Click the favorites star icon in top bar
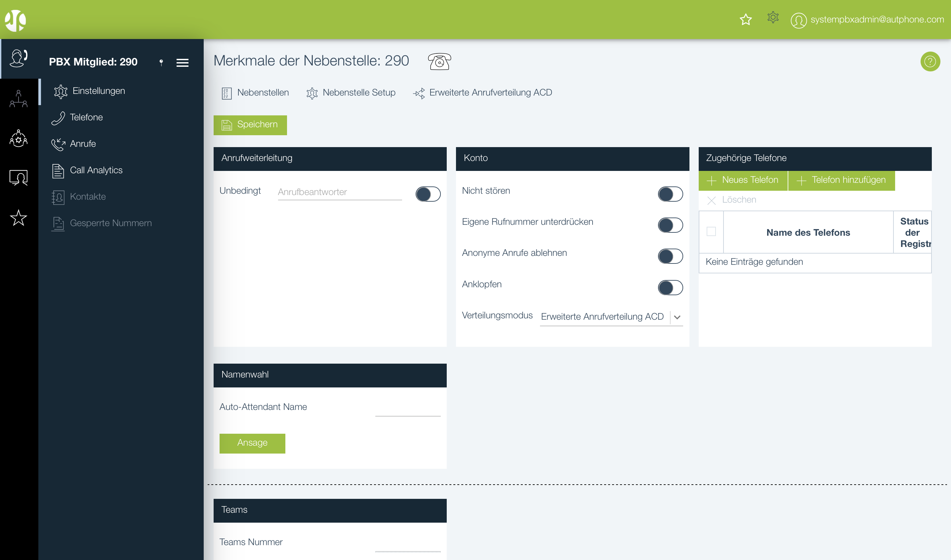Screen dimensions: 951x560 745,19
